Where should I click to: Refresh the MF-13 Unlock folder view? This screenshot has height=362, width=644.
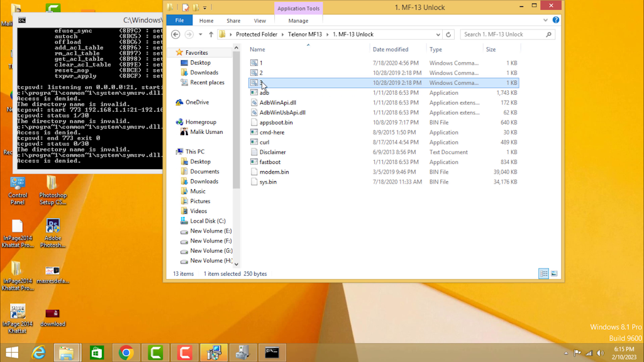tap(448, 35)
